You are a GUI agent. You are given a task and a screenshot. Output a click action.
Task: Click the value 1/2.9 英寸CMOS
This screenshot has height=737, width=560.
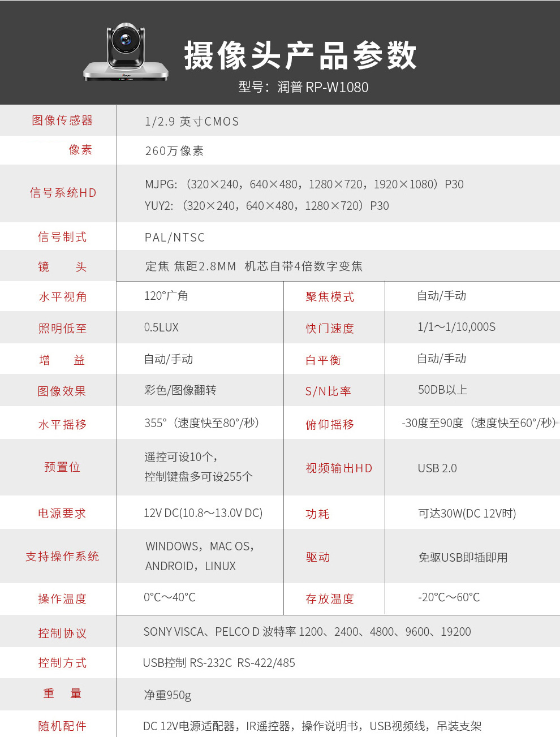tap(192, 122)
